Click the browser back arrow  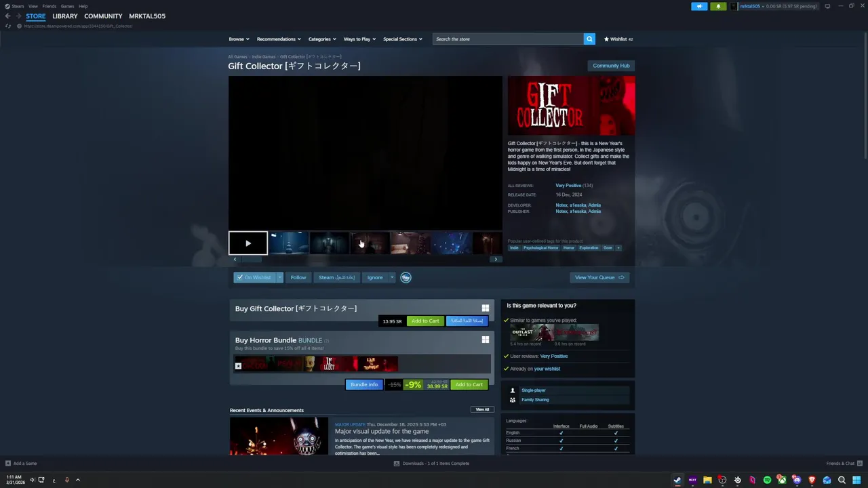[x=7, y=16]
